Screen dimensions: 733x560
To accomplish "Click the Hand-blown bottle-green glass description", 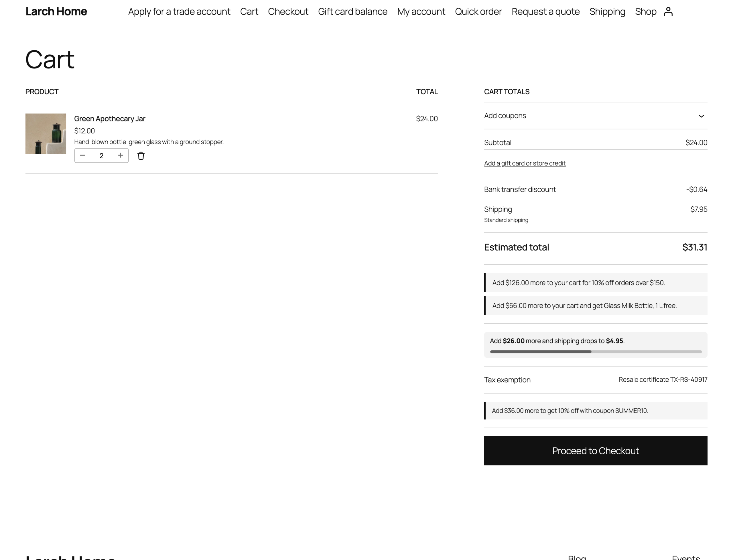I will [149, 142].
